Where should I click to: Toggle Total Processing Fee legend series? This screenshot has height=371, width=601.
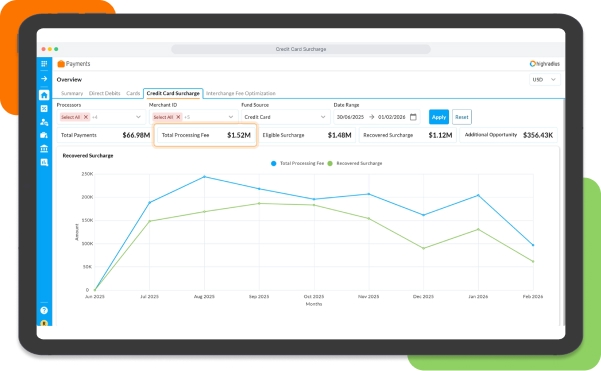click(x=297, y=163)
